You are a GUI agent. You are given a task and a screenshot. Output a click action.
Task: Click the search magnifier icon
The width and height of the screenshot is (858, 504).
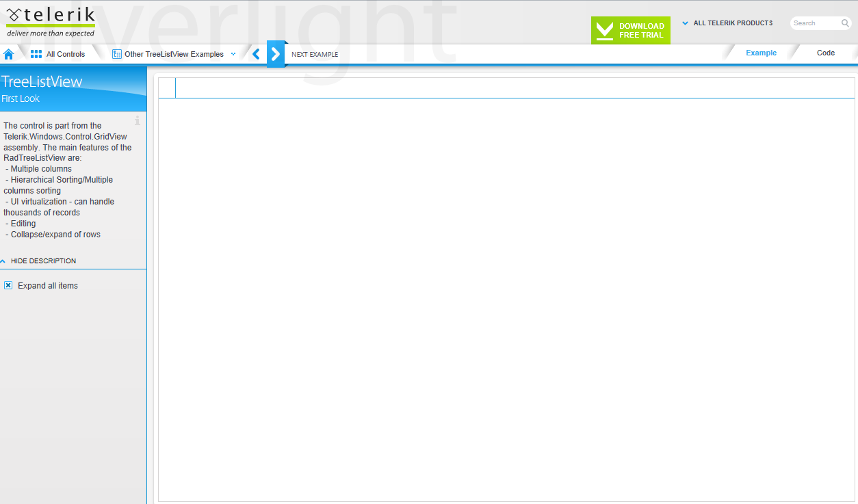tap(845, 23)
